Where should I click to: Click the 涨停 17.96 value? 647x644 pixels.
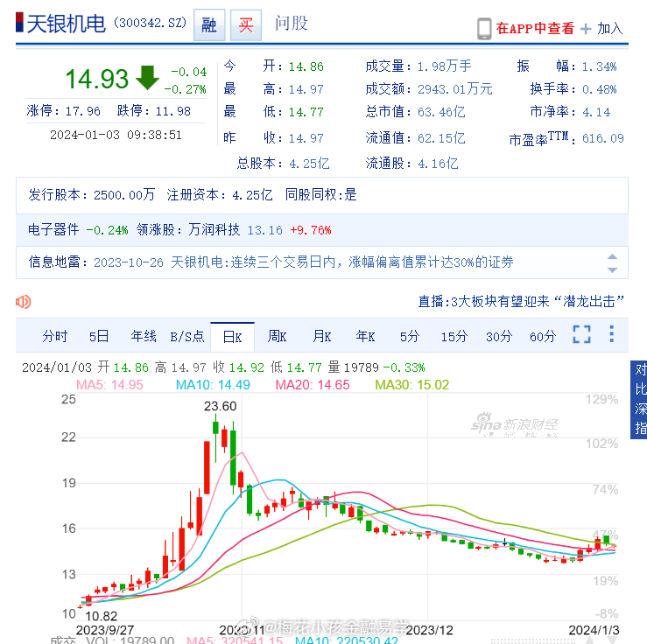click(x=82, y=111)
